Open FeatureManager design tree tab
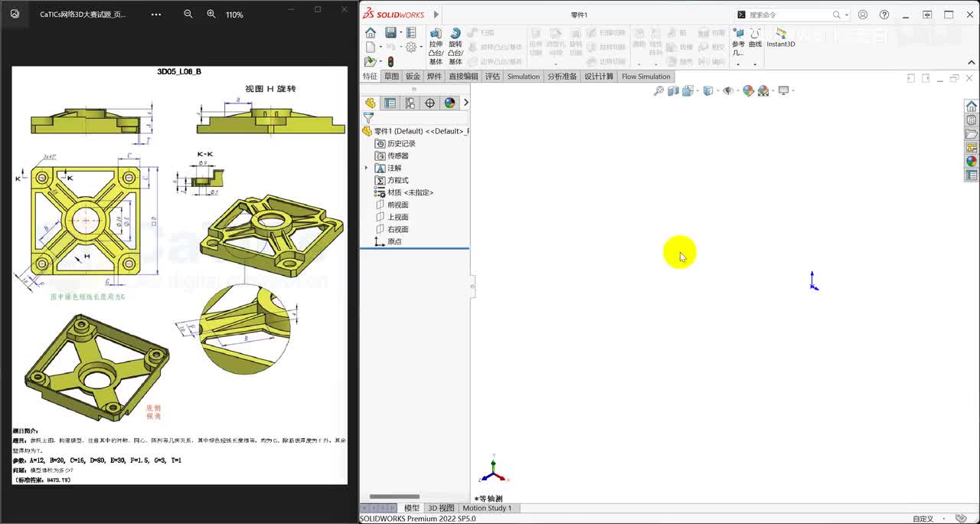The image size is (980, 524). pos(371,103)
